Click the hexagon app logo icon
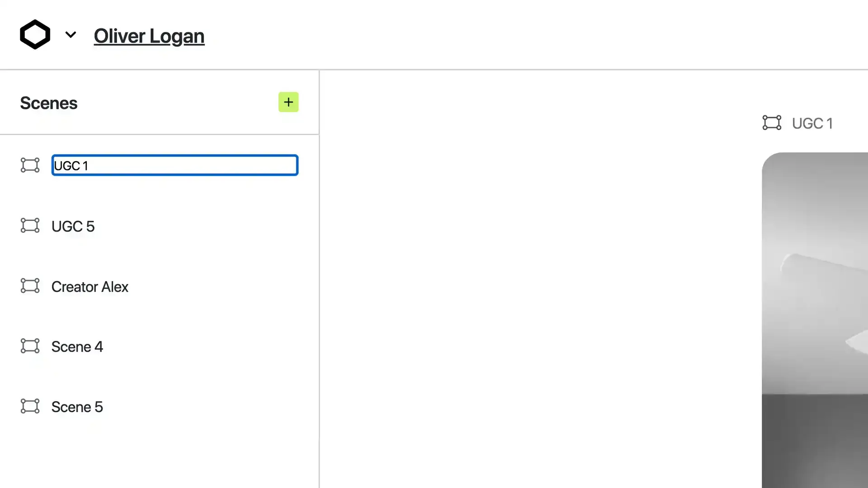 34,34
